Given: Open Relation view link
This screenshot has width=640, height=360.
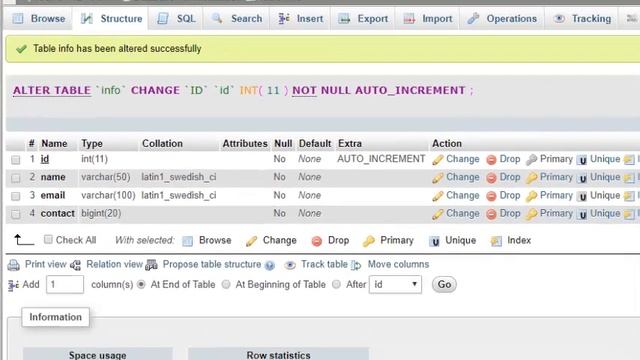Looking at the screenshot, I should [114, 264].
